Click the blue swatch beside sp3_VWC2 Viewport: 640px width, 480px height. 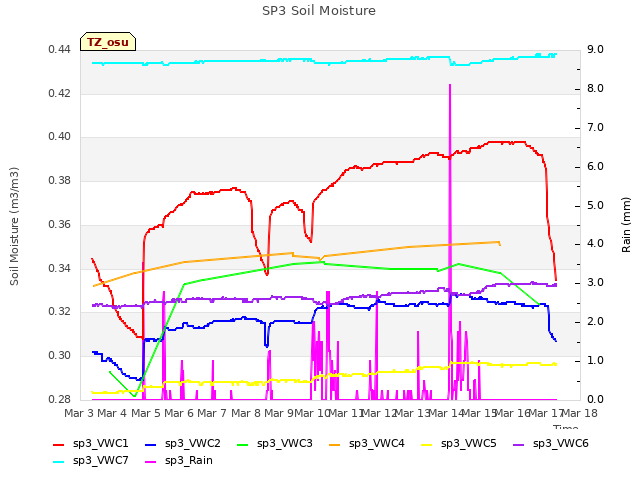coord(151,444)
